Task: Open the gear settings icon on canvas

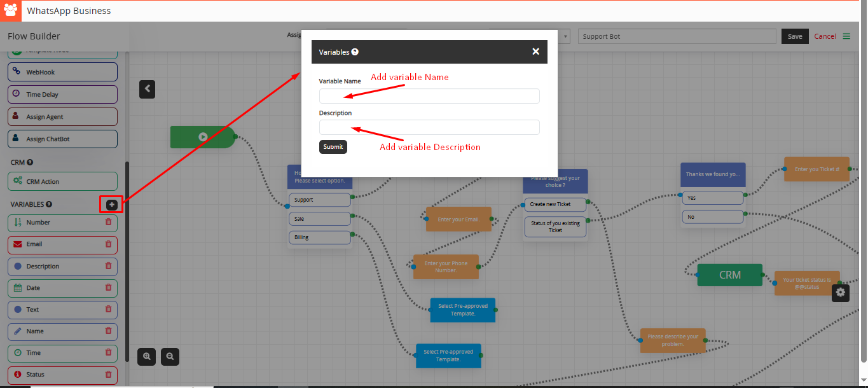Action: (x=841, y=292)
